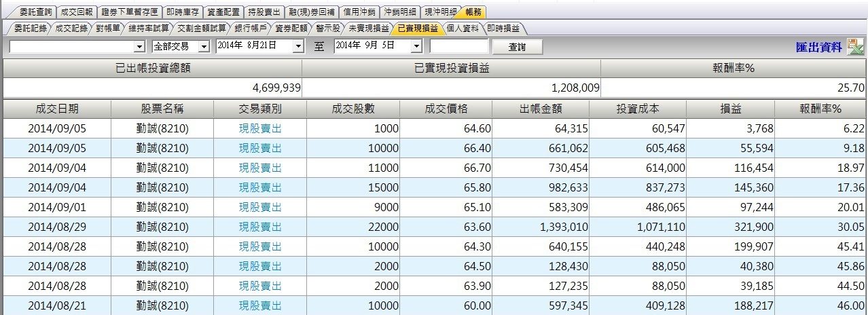Click the 46.00 return rate cell
The height and width of the screenshot is (315, 868).
[x=820, y=305]
